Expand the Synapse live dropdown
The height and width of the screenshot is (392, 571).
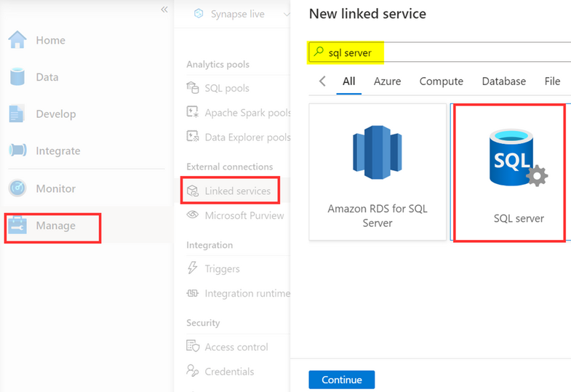(287, 15)
